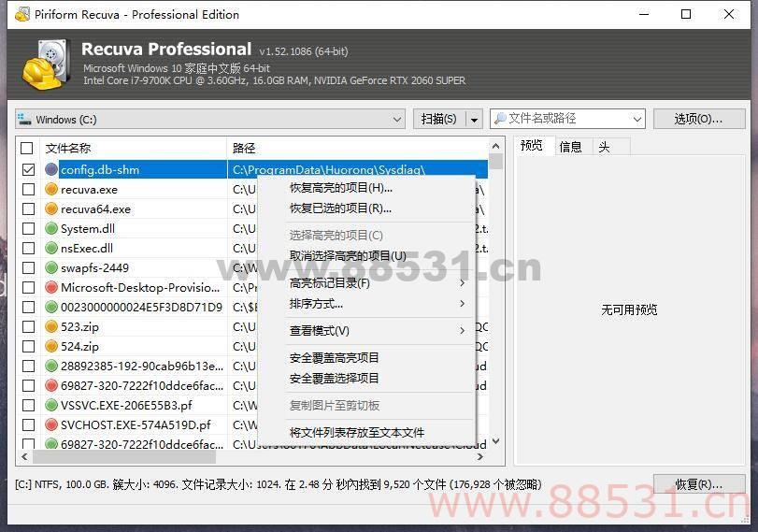Click green status icon for 0023000000024E5F3D8D71D9
This screenshot has width=758, height=532.
coord(51,307)
